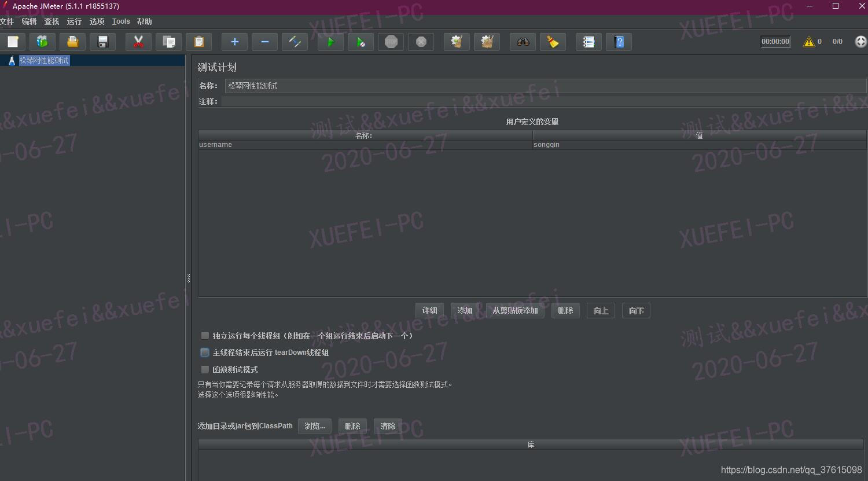This screenshot has height=481, width=868.
Task: Click the Shutdown test icon
Action: (x=421, y=42)
